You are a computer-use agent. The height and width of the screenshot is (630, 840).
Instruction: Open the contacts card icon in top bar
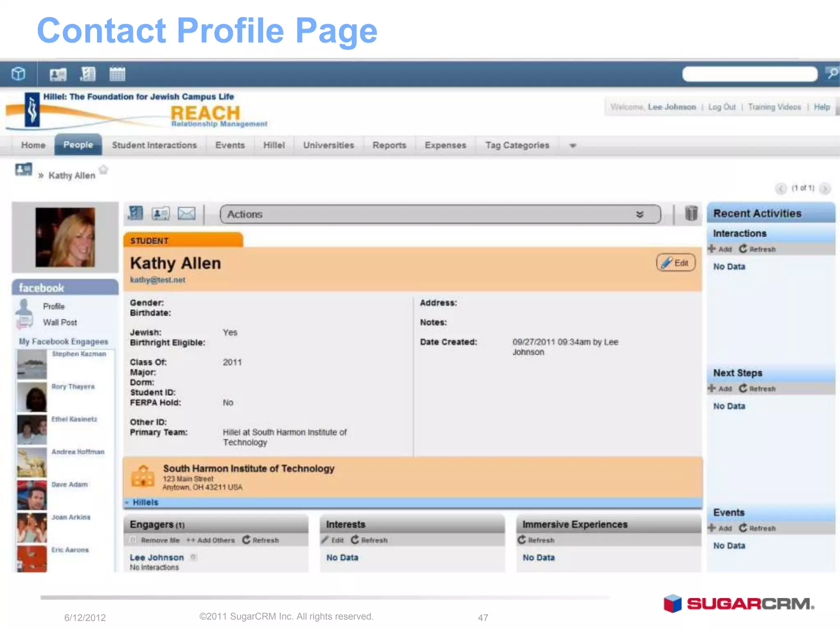click(58, 74)
